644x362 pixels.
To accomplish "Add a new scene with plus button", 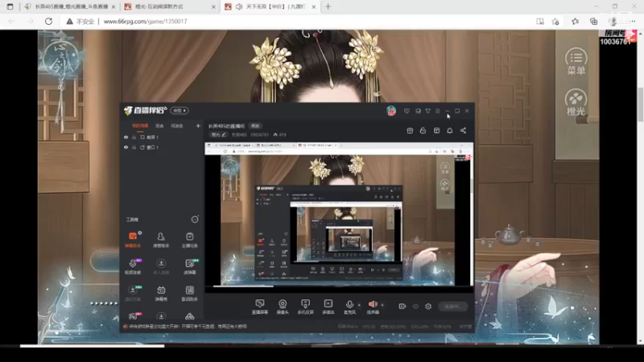I will point(198,125).
